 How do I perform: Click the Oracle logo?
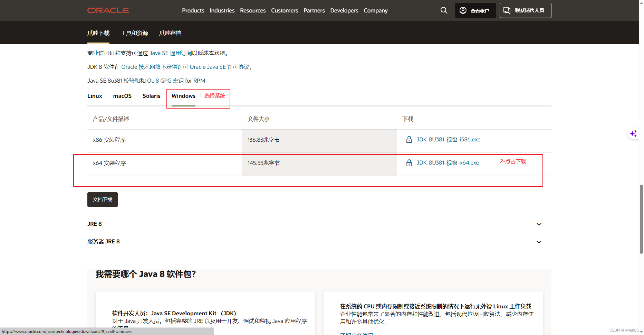pos(108,10)
